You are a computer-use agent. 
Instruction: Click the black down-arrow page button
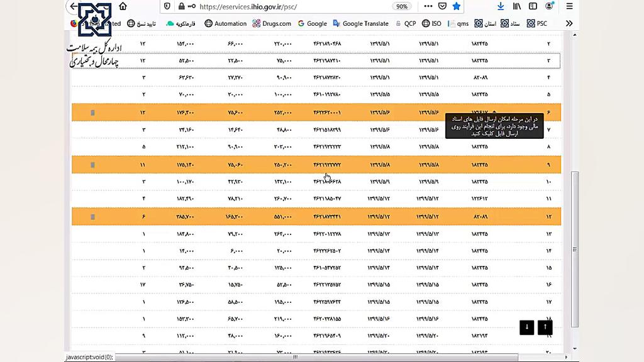pyautogui.click(x=526, y=327)
